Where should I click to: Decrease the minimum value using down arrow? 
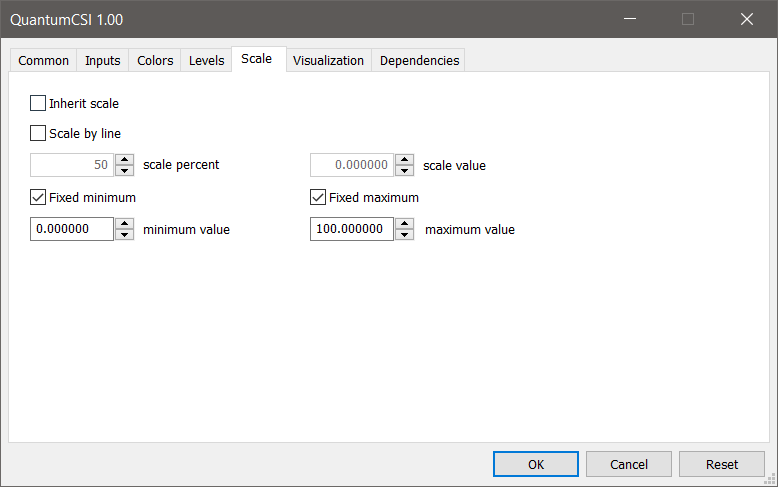coord(125,235)
